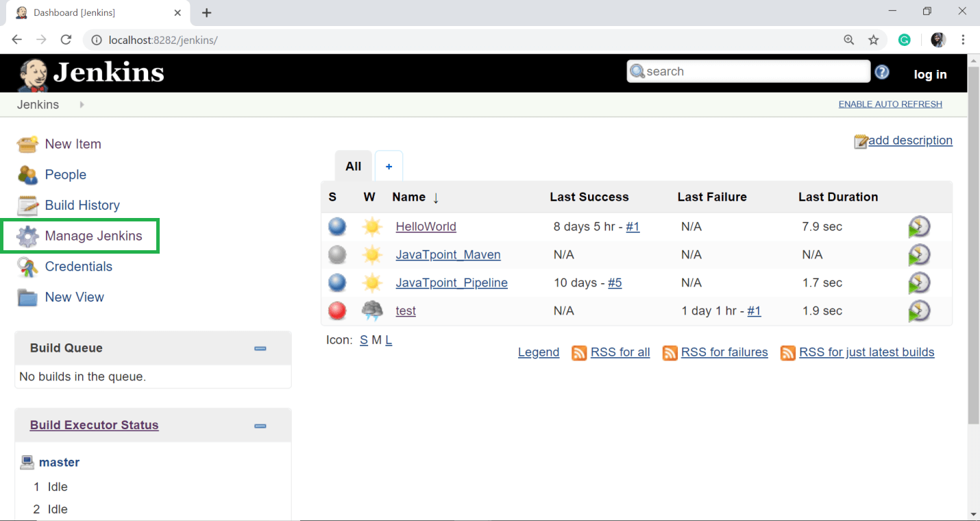
Task: Open Build History
Action: (82, 205)
